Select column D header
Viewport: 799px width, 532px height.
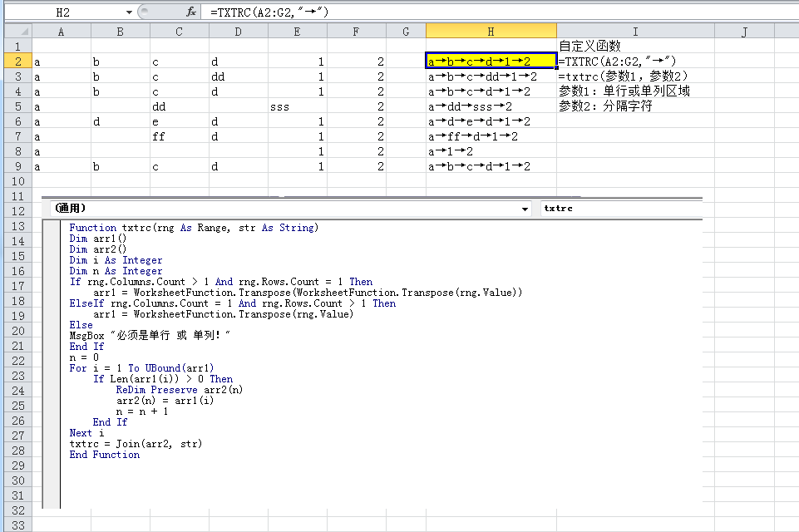click(x=239, y=31)
